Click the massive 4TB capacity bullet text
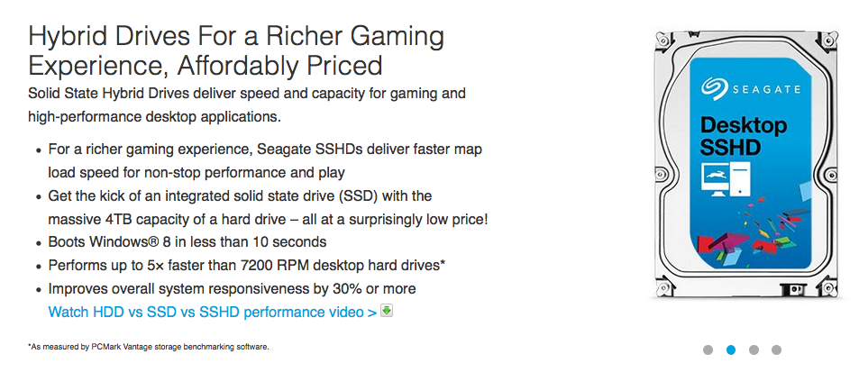The height and width of the screenshot is (372, 868). click(269, 207)
